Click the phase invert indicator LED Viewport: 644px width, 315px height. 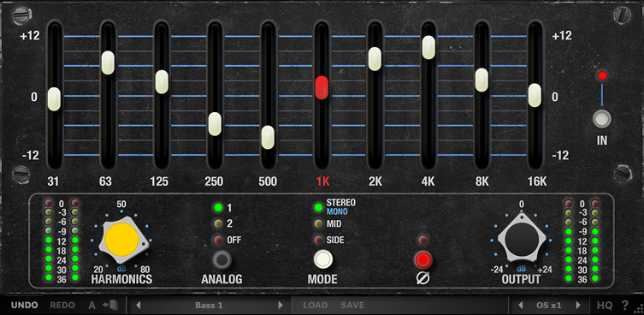click(422, 240)
